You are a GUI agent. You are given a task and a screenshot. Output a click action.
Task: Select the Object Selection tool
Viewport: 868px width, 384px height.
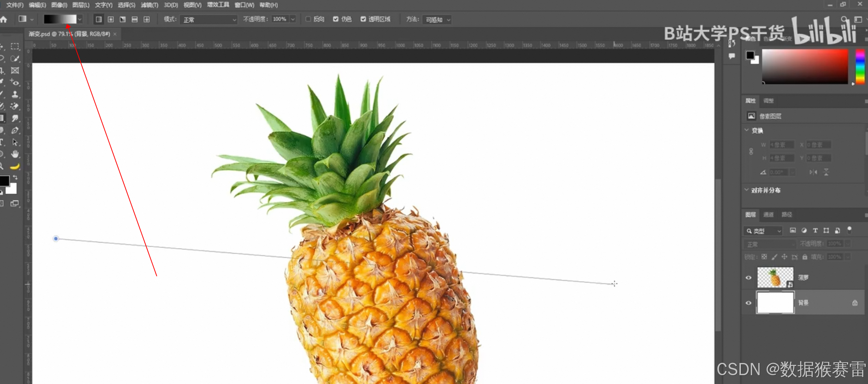tap(15, 59)
